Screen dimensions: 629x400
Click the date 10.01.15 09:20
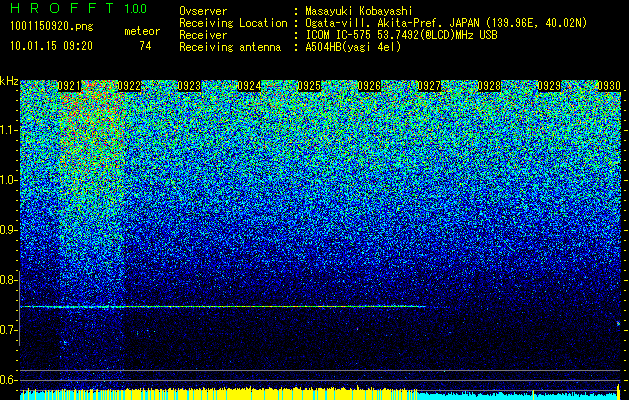coord(51,46)
